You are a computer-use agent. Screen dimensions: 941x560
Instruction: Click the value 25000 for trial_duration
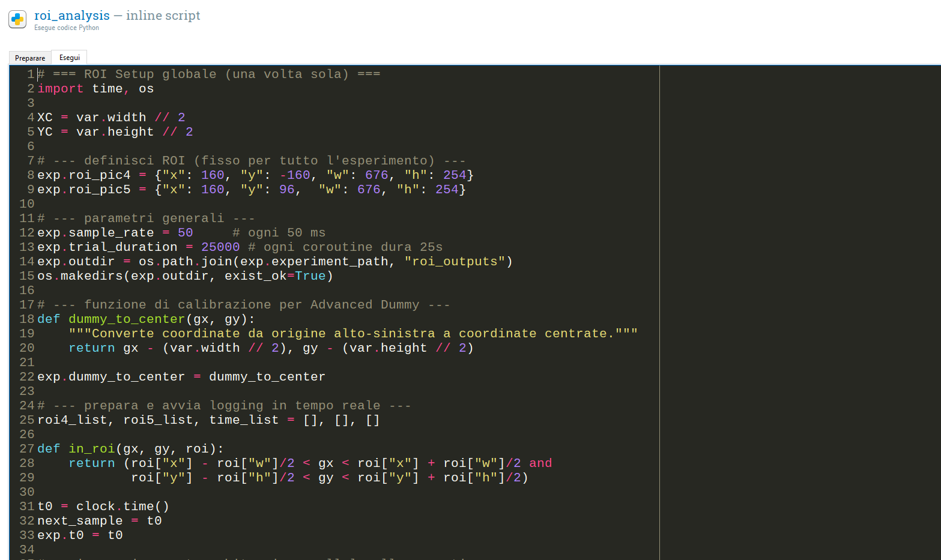tap(220, 247)
